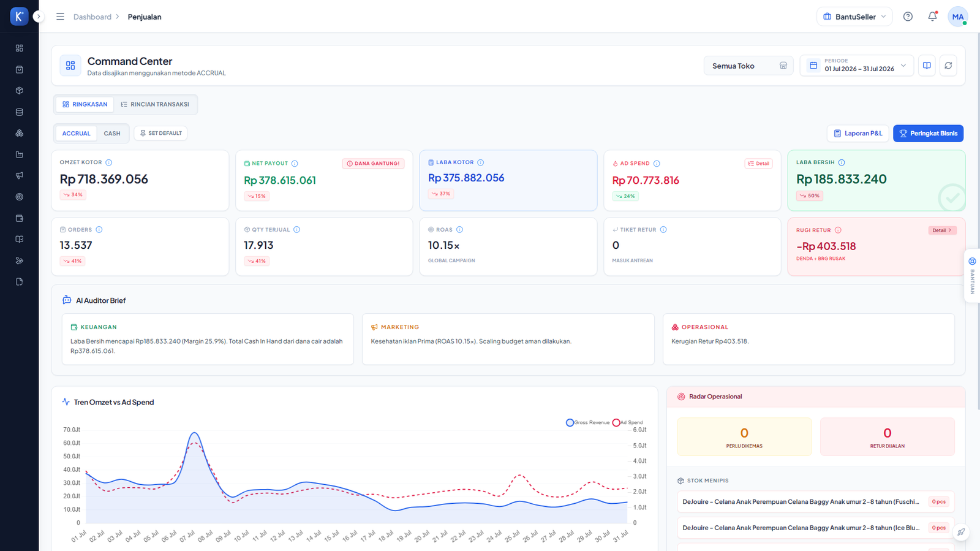The width and height of the screenshot is (980, 551).
Task: Open the stacked cubes icon in sidebar
Action: coord(19,133)
